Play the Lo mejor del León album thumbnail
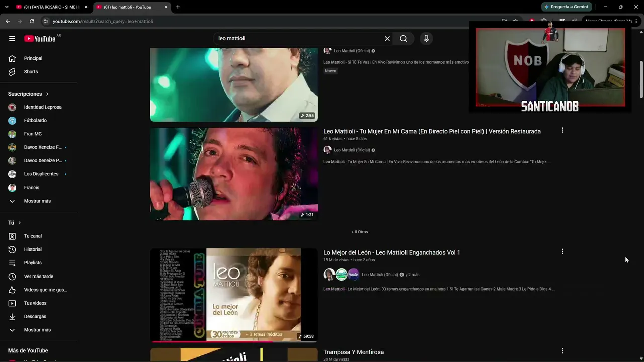This screenshot has height=362, width=644. [x=234, y=295]
